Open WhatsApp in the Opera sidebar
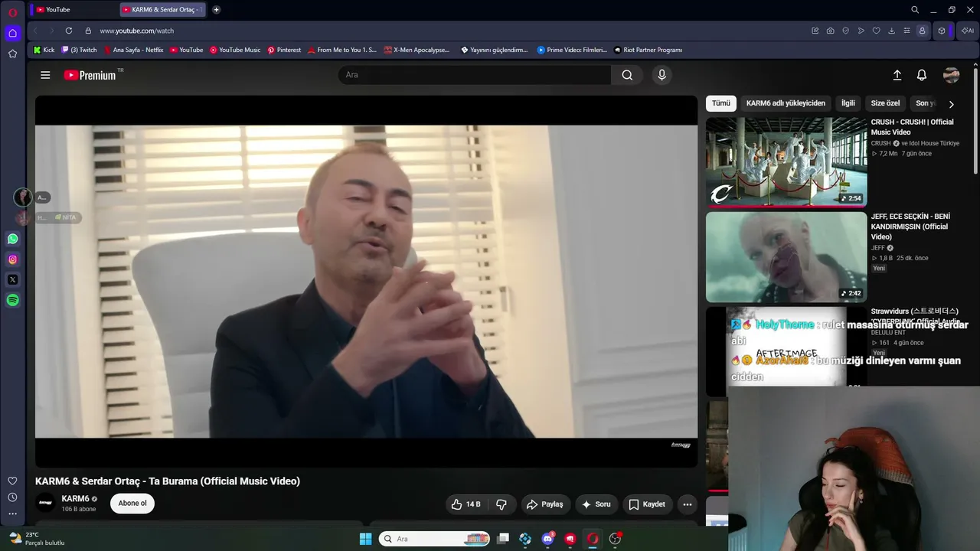Image resolution: width=980 pixels, height=551 pixels. click(12, 239)
